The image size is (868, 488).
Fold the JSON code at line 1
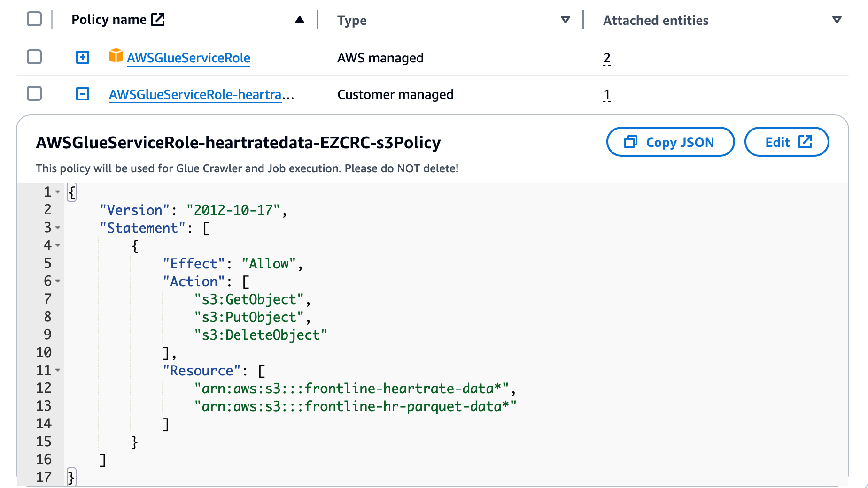[x=58, y=192]
